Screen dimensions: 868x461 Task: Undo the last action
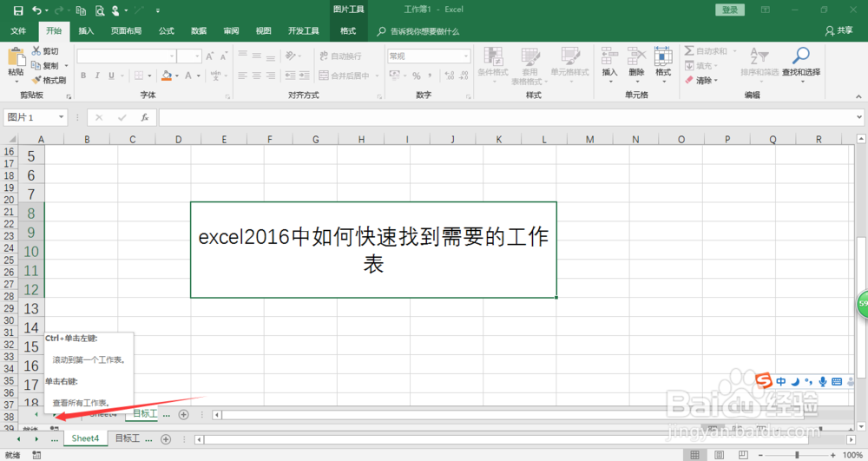(x=36, y=10)
